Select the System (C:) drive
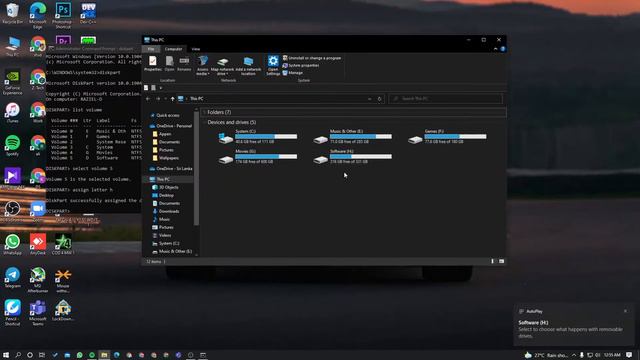Image resolution: width=640 pixels, height=360 pixels. [x=258, y=136]
